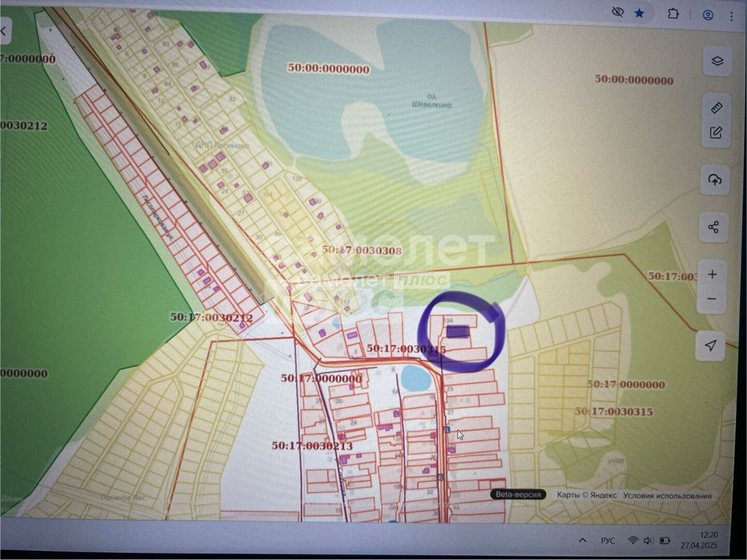Screen dimensions: 747x560
Task: Open the share map button
Action: [714, 227]
